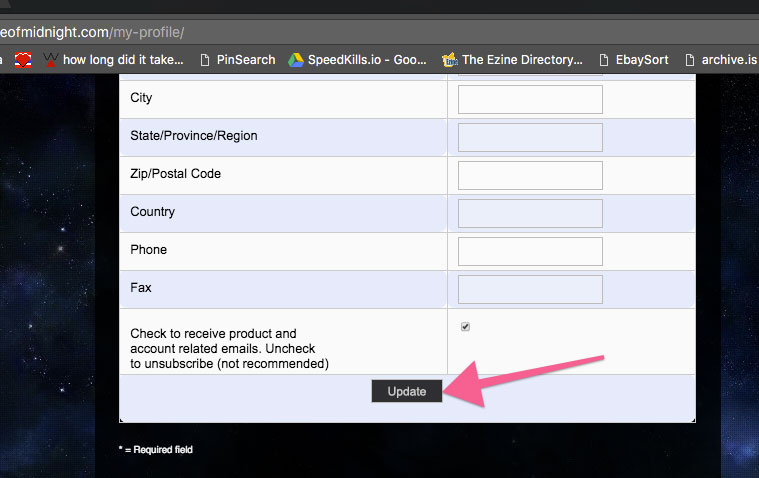The height and width of the screenshot is (478, 759).
Task: Click the Phone number field
Action: tap(530, 251)
